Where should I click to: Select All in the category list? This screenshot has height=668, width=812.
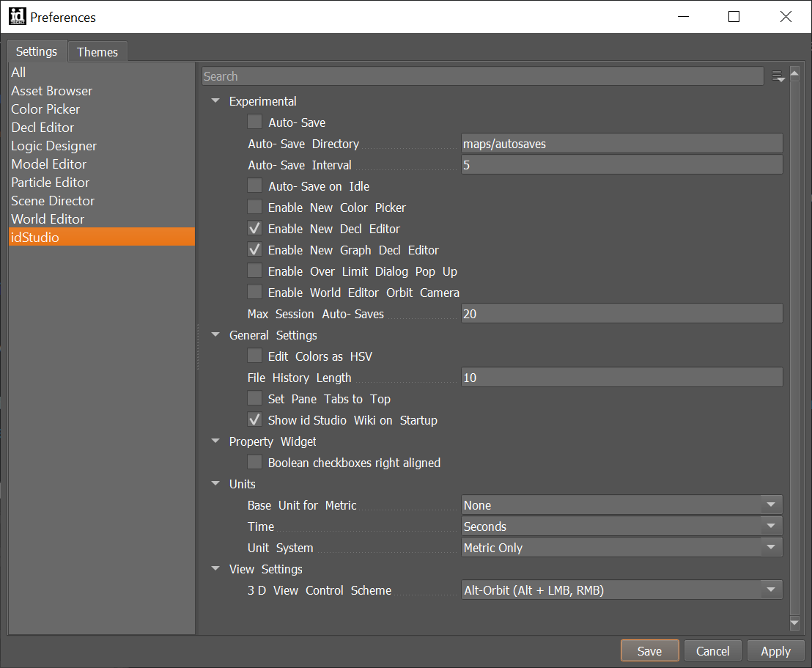(101, 72)
